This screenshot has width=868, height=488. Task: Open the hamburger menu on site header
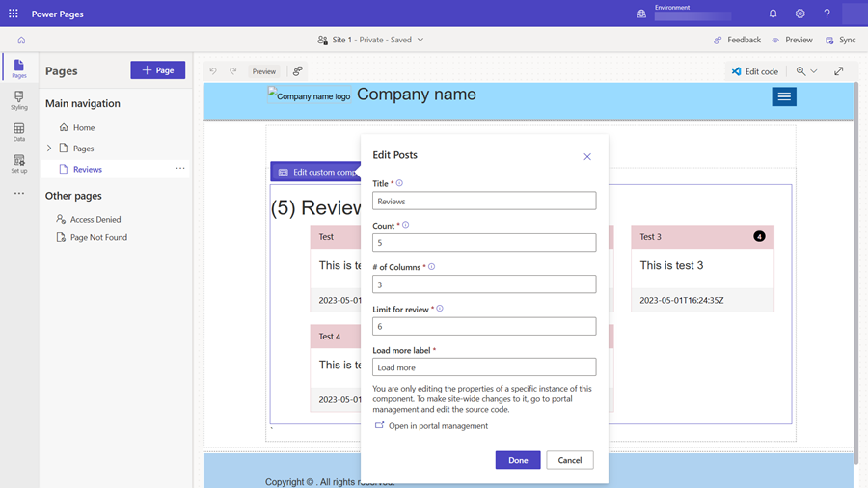(784, 96)
